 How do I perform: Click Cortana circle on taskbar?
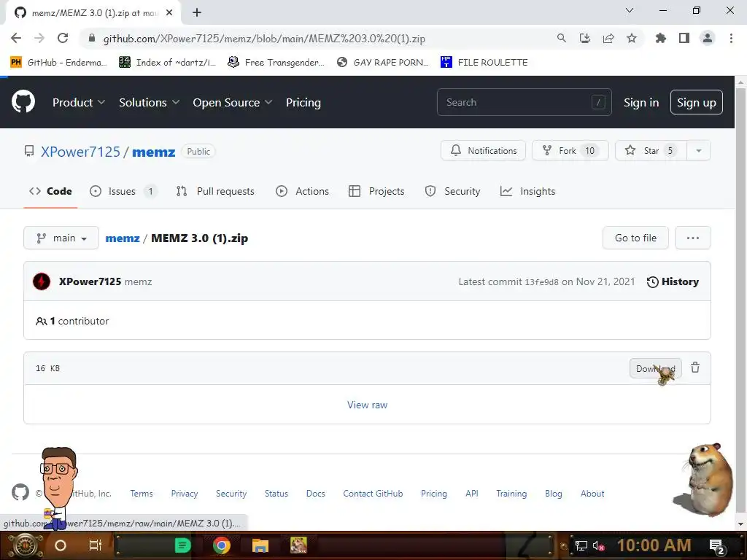(x=60, y=545)
